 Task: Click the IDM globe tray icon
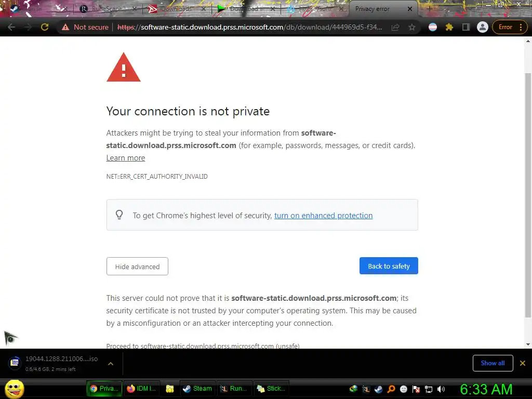353,389
